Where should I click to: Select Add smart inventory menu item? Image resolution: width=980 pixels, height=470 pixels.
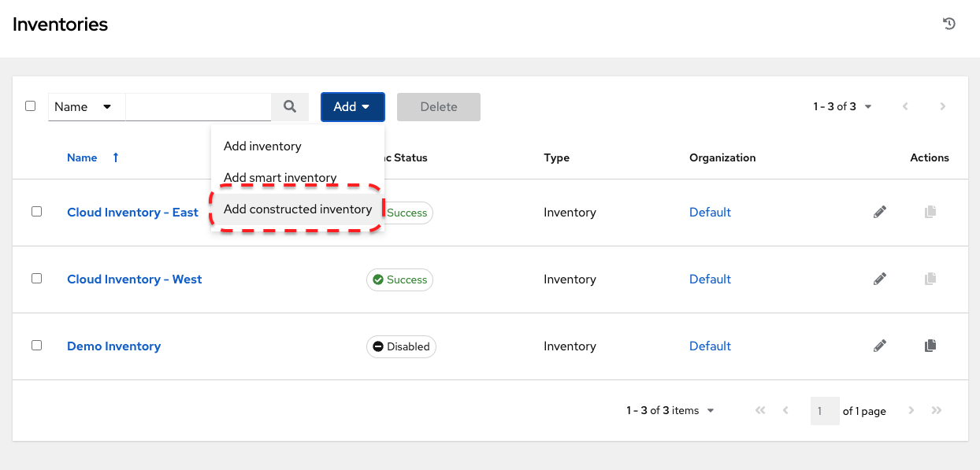280,178
